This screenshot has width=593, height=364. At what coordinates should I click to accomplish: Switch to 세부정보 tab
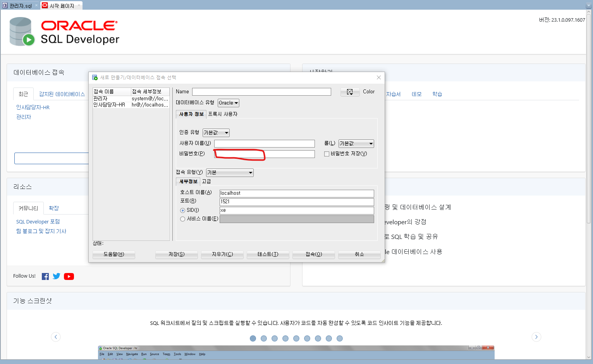[x=188, y=182]
